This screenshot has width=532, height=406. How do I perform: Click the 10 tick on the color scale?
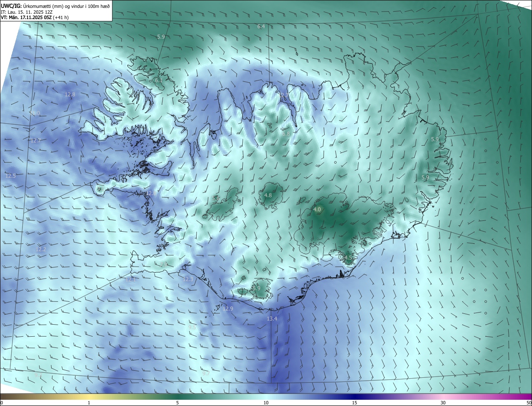(266, 403)
